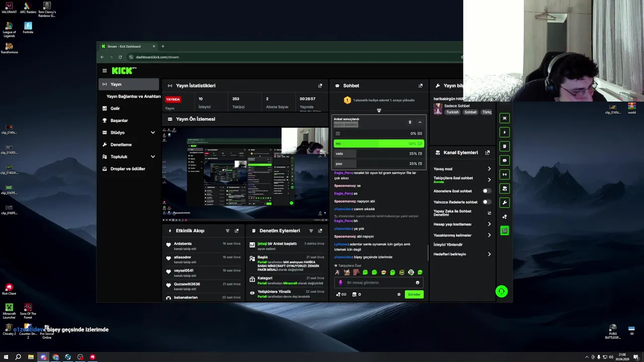Screen dimensions: 644x362
Task: Pop out the Denetim Eylemleri panel
Action: point(320,231)
